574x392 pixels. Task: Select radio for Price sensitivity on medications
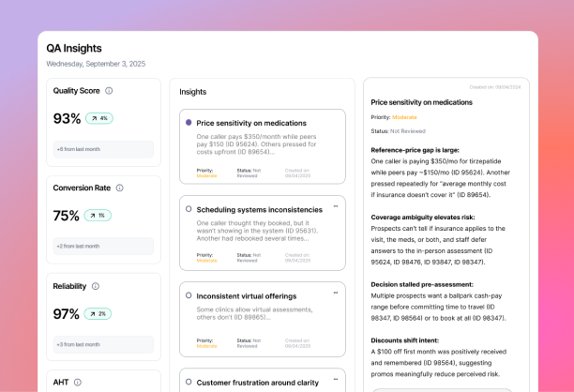coord(189,123)
